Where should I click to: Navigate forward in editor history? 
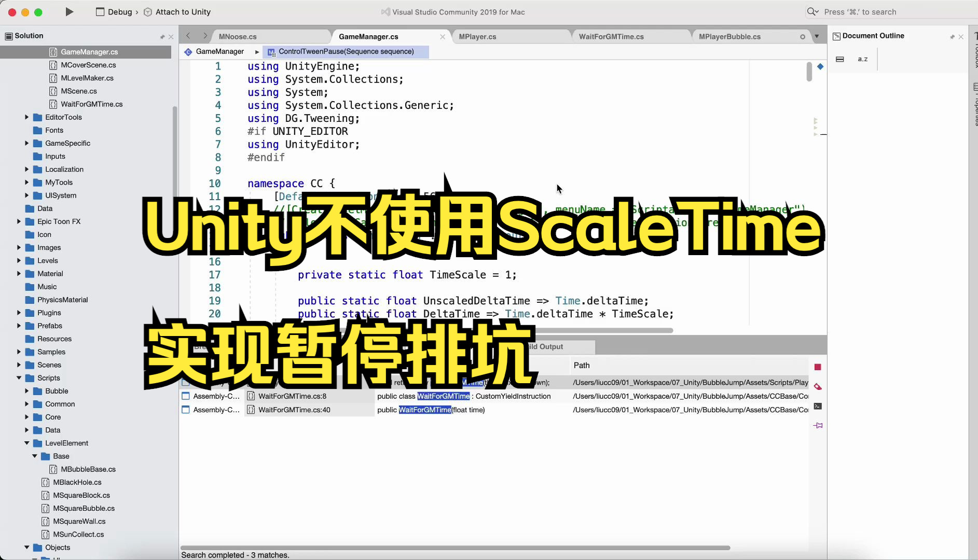coord(205,36)
